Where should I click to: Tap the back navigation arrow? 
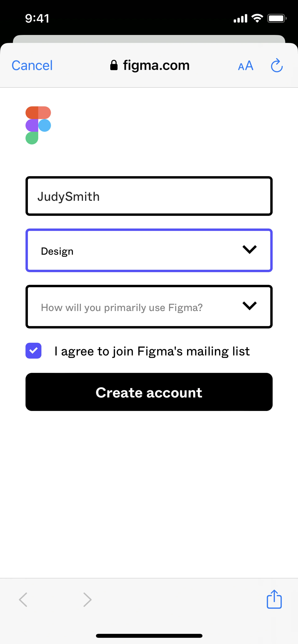(x=23, y=600)
